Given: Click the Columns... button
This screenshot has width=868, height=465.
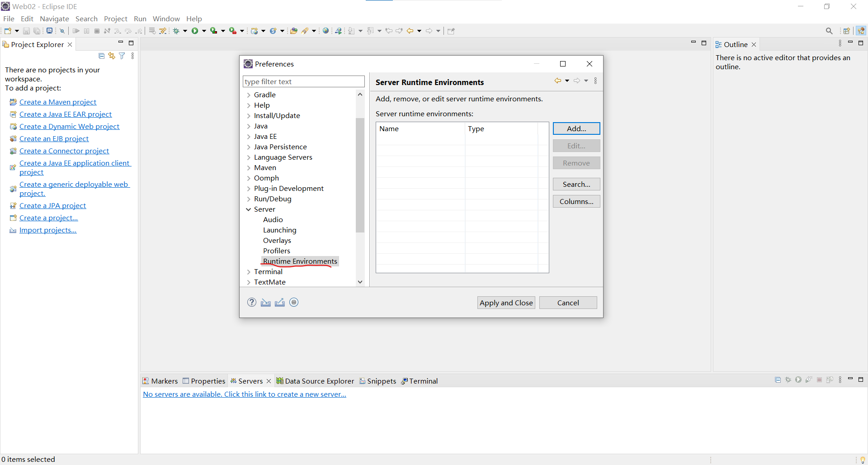Looking at the screenshot, I should point(576,201).
